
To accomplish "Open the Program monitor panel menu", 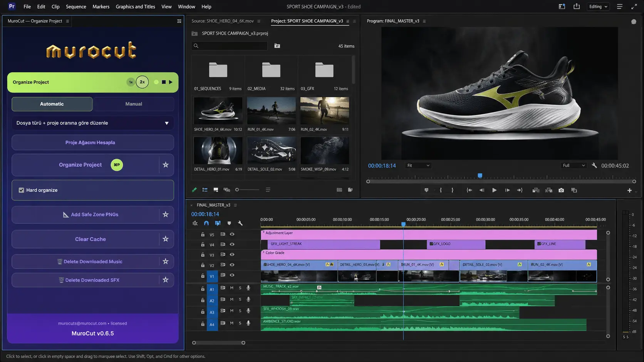I will coord(424,21).
